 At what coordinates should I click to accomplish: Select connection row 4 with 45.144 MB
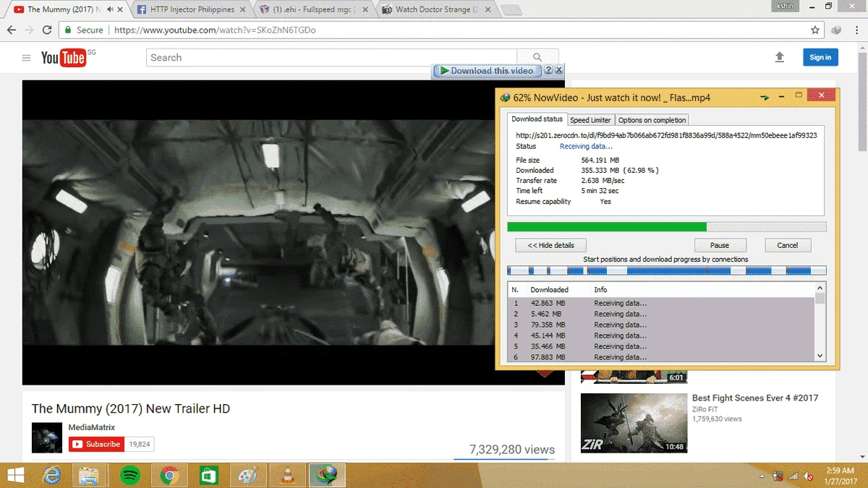pos(662,335)
